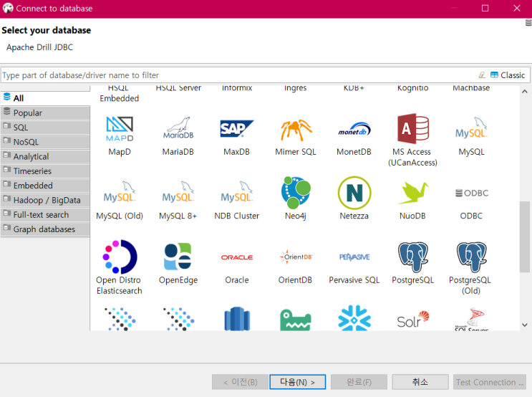Select the Netezza N icon
532x397 pixels.
(x=354, y=193)
